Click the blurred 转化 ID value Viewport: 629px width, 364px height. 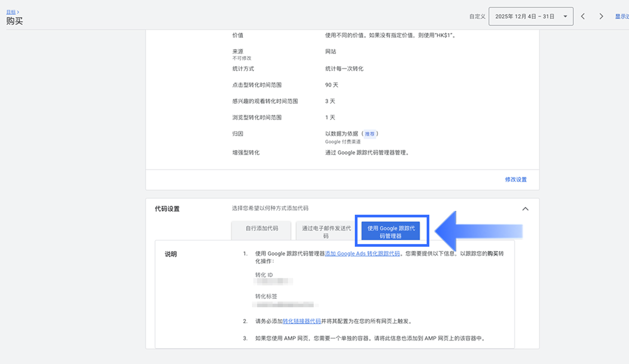click(x=273, y=282)
